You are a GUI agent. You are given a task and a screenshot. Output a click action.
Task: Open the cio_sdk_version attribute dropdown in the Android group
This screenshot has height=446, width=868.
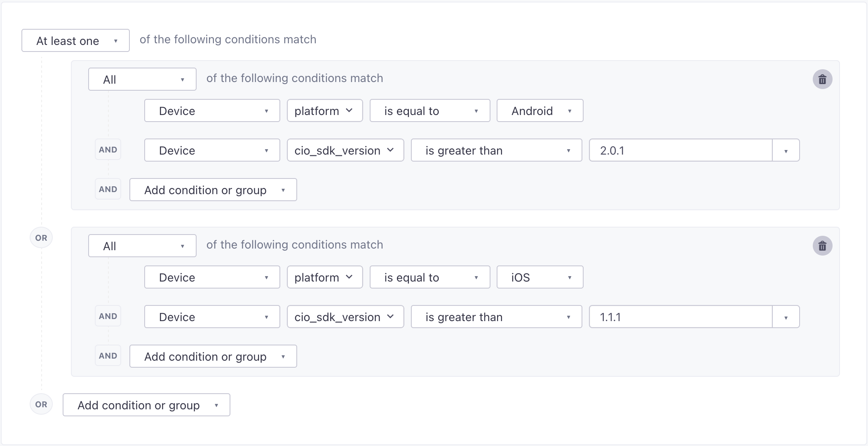click(345, 150)
